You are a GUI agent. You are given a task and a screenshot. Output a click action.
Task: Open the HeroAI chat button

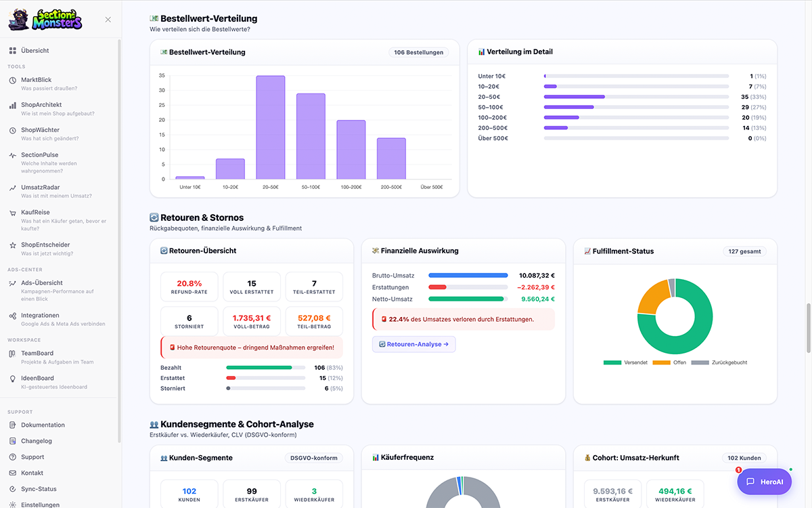[764, 482]
